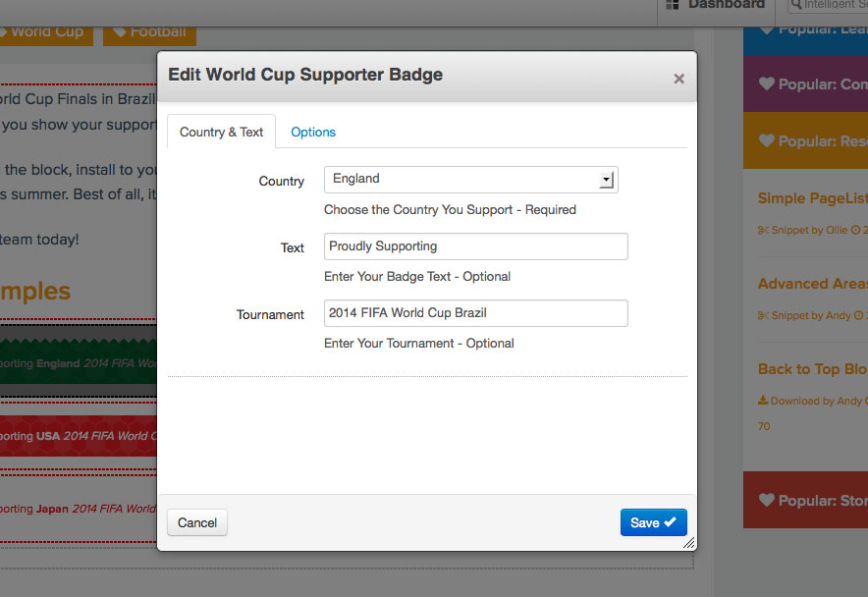The width and height of the screenshot is (868, 597).
Task: Click 'Enter Your Tournament - Optional' hint
Action: pos(419,344)
